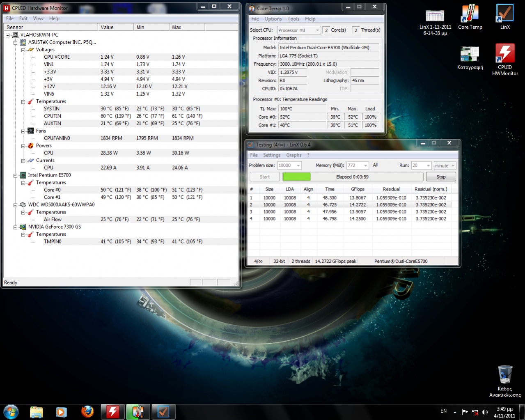Open the minute unit dropdown in LinX

445,165
